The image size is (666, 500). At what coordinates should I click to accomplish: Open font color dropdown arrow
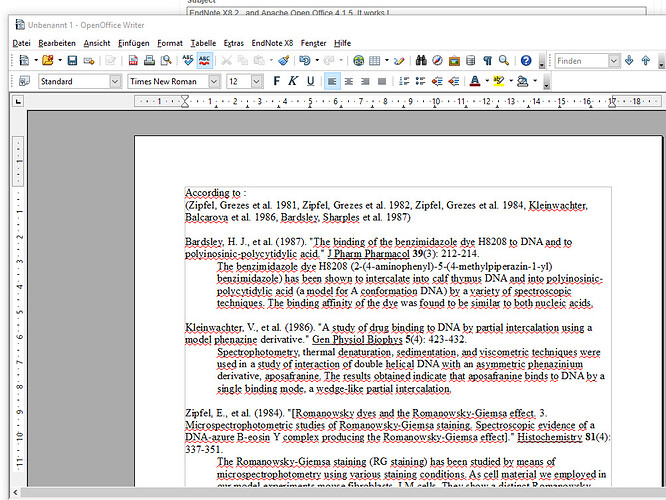(487, 81)
